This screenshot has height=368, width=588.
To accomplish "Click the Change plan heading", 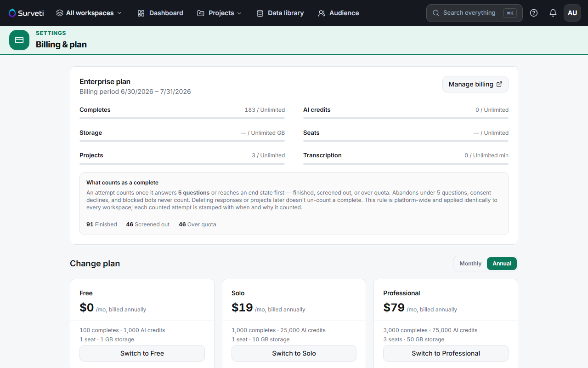I will coord(95,264).
